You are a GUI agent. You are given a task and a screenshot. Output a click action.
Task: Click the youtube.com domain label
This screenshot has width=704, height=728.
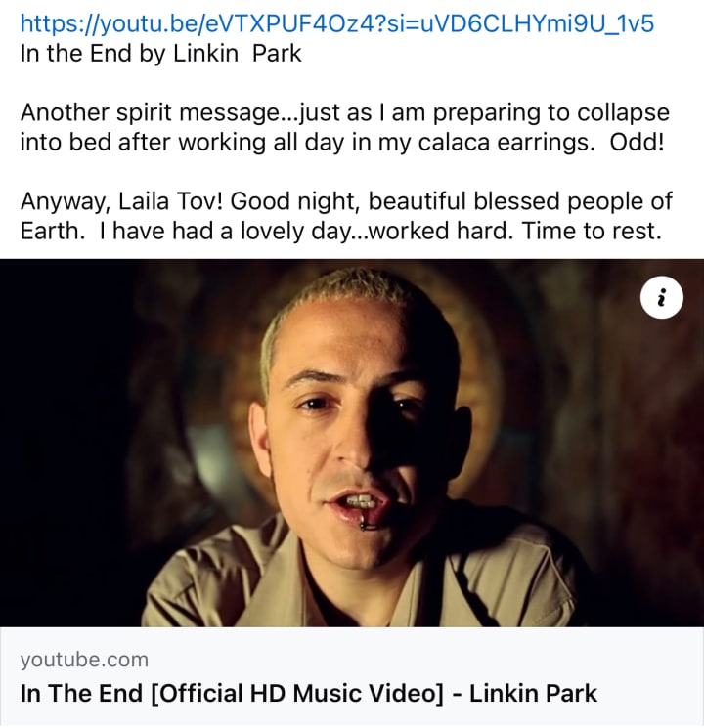tap(84, 660)
